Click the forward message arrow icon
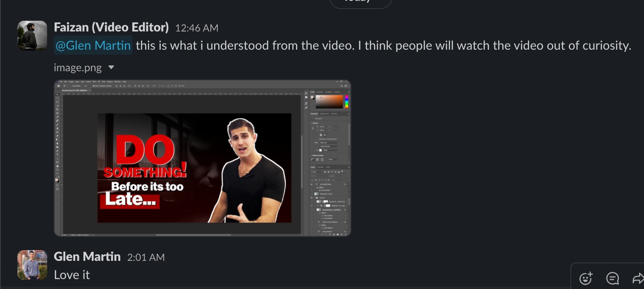Image resolution: width=644 pixels, height=289 pixels. 638,278
